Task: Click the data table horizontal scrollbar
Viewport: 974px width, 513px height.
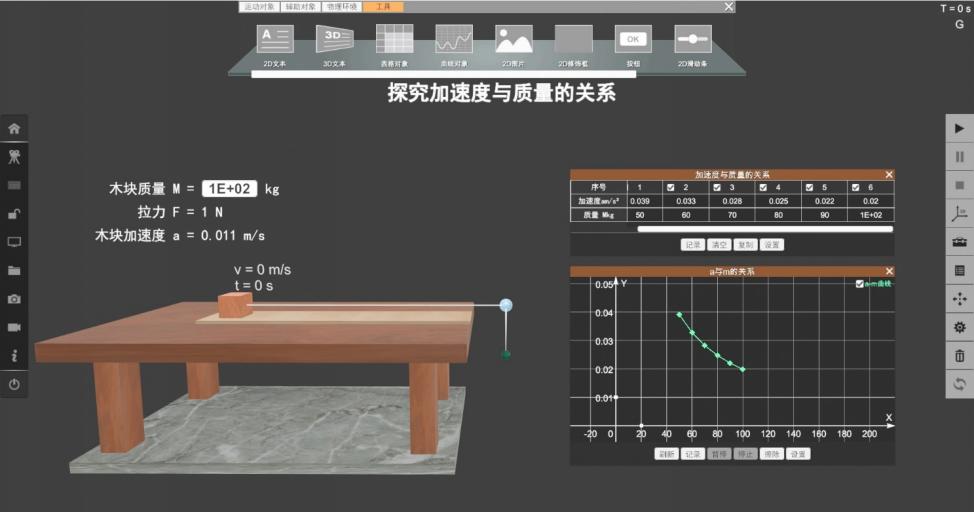Action: click(x=765, y=229)
